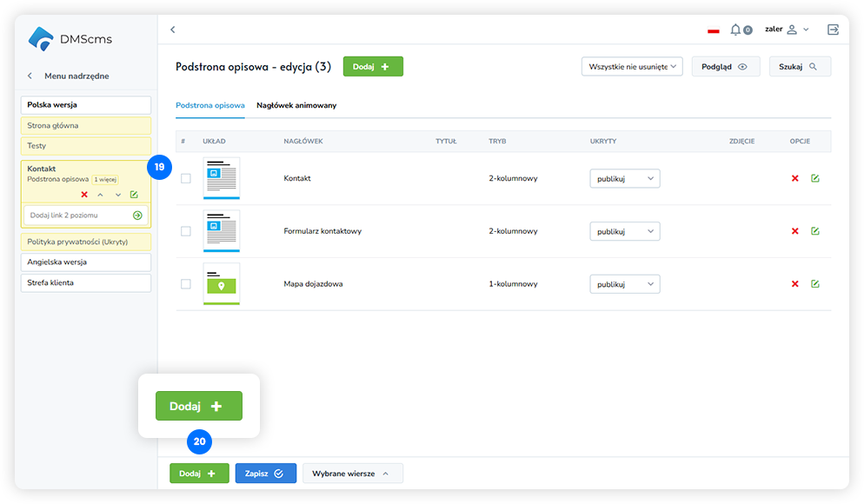864x504 pixels.
Task: Edit the Kontakt menu item in sidebar
Action: [x=134, y=195]
